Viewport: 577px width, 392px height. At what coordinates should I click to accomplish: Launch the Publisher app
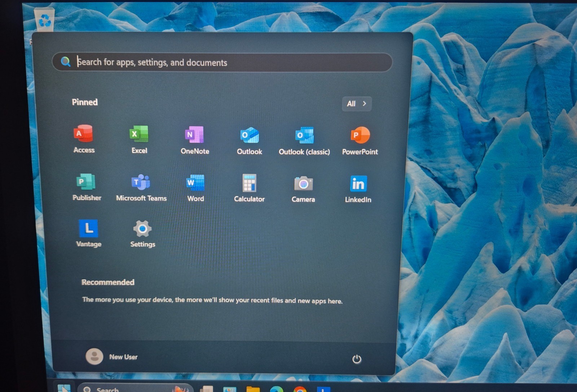tap(87, 187)
